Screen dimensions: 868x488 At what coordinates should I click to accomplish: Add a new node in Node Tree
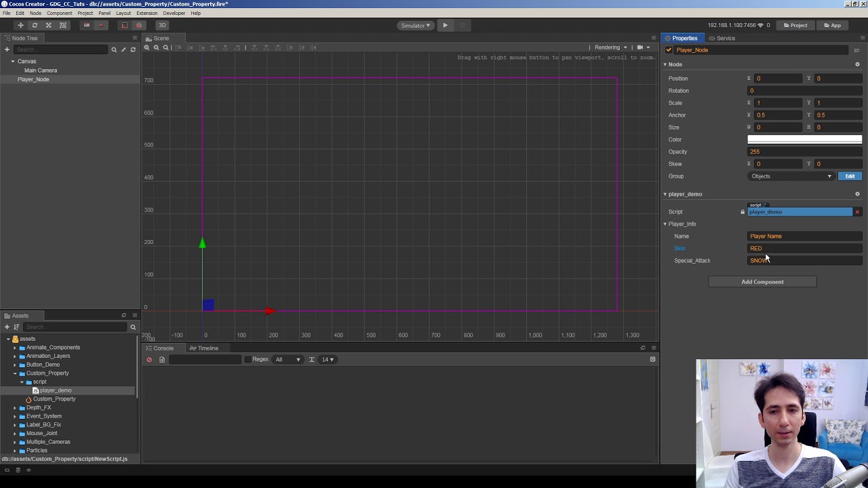[7, 49]
